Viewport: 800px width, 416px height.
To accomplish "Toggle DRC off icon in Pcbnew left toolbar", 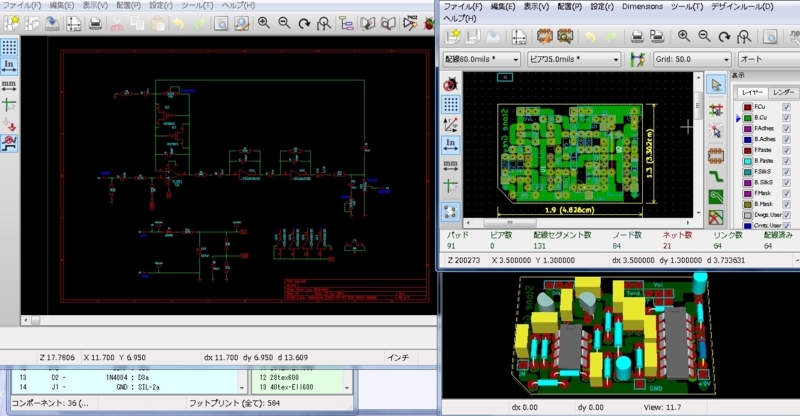I will coord(450,84).
